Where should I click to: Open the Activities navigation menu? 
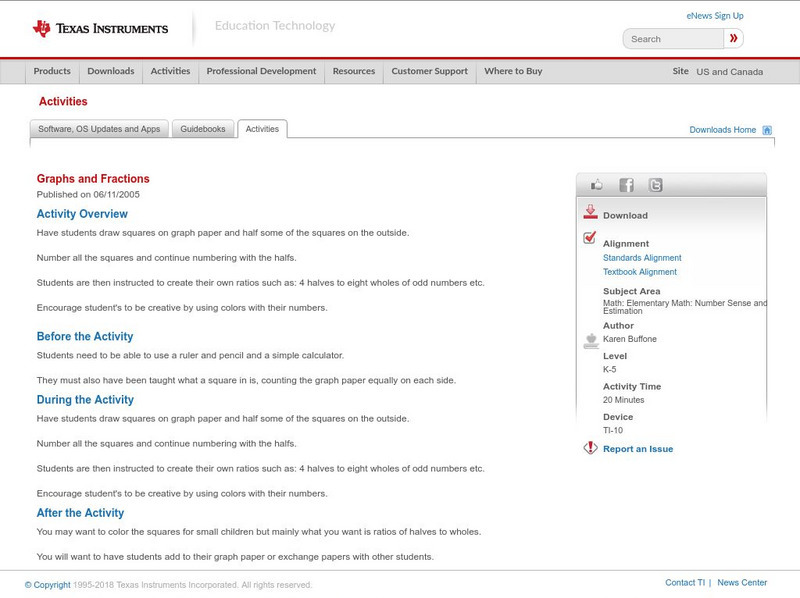click(170, 71)
